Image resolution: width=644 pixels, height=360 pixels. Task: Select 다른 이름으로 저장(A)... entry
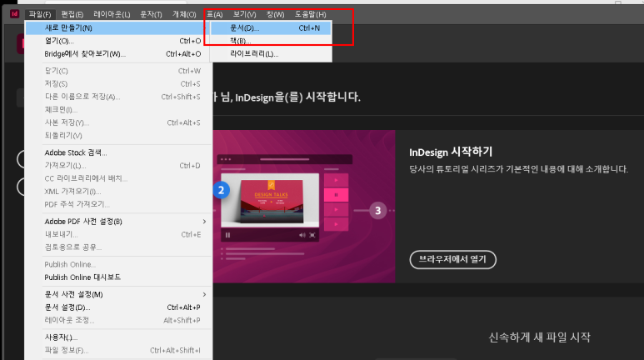(x=118, y=97)
